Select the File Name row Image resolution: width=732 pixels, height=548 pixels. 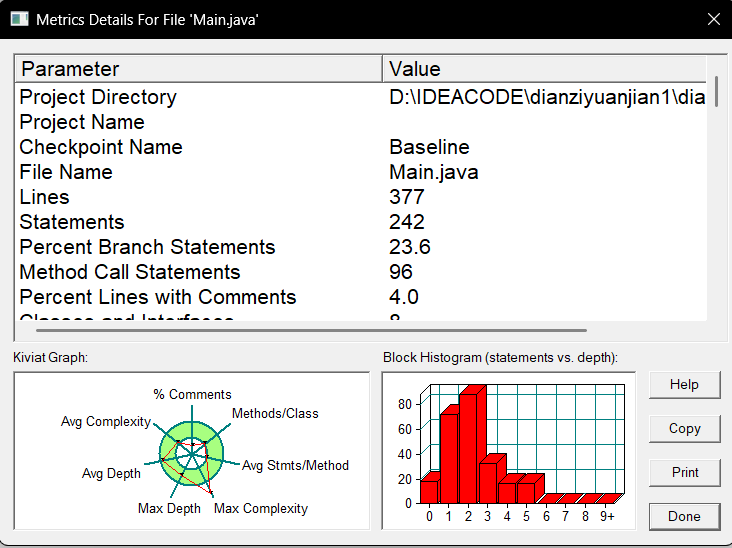click(360, 172)
